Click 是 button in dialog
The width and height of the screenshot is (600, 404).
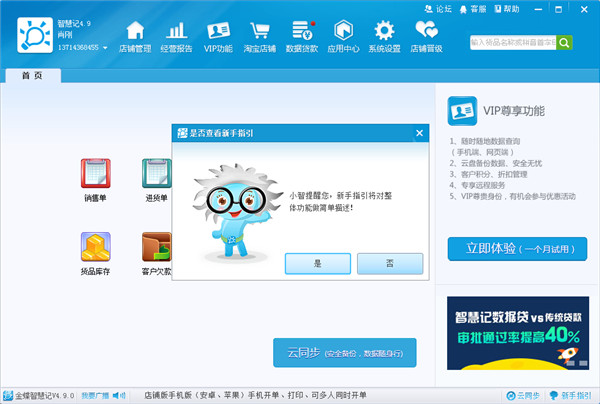coord(318,263)
